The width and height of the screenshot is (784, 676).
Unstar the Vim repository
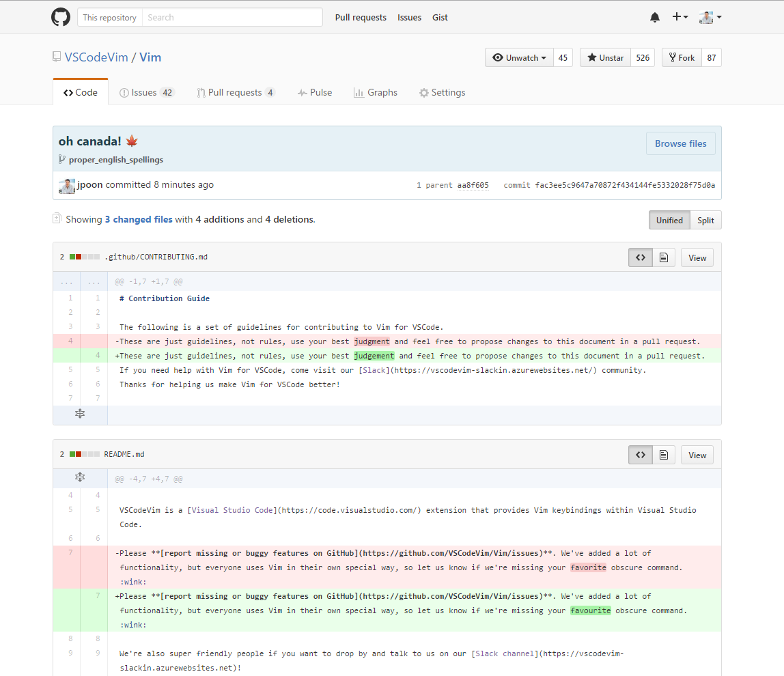[x=605, y=58]
